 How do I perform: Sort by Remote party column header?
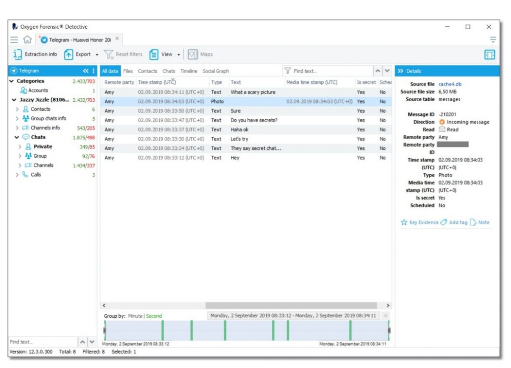pyautogui.click(x=119, y=82)
